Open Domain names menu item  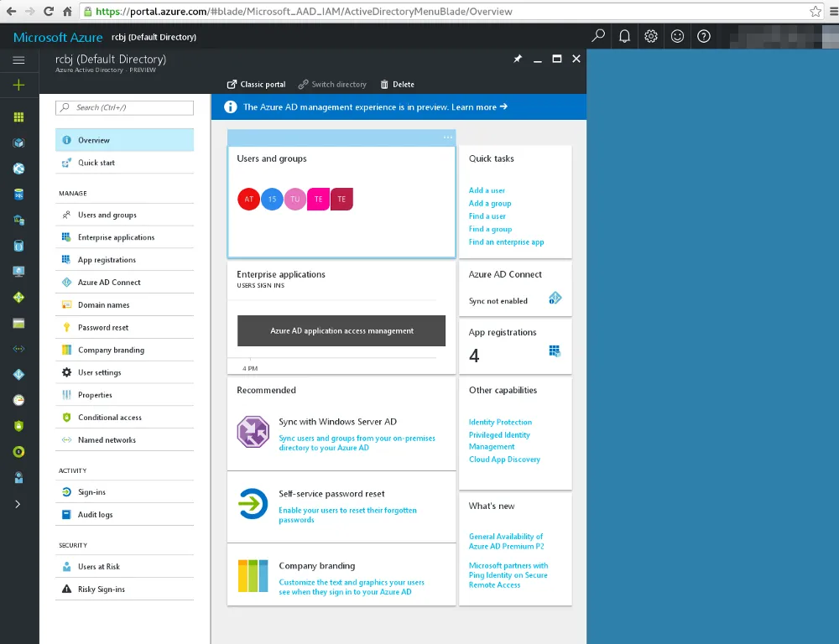[125, 305]
